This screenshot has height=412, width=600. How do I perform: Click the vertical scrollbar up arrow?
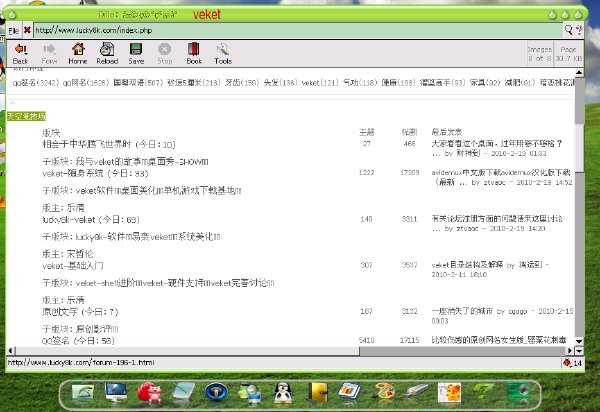579,73
